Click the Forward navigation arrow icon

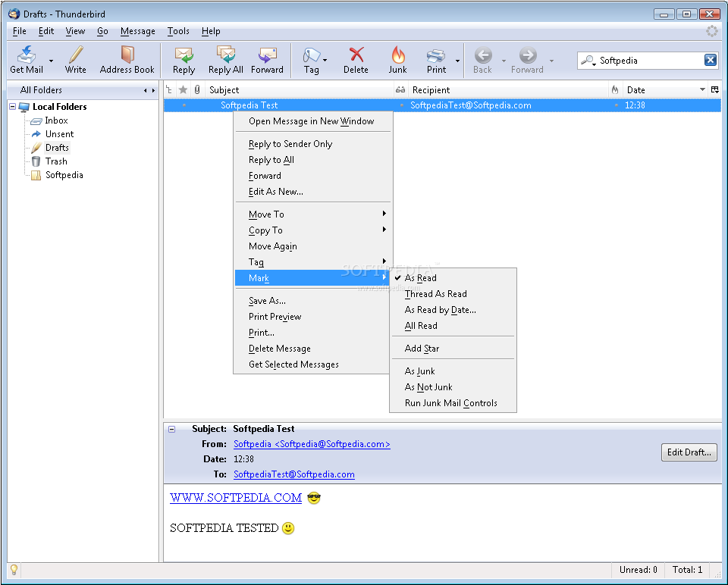click(x=528, y=55)
